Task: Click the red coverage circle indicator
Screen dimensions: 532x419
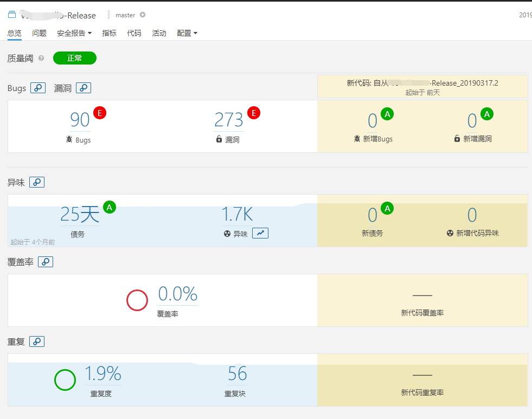Action: (137, 300)
